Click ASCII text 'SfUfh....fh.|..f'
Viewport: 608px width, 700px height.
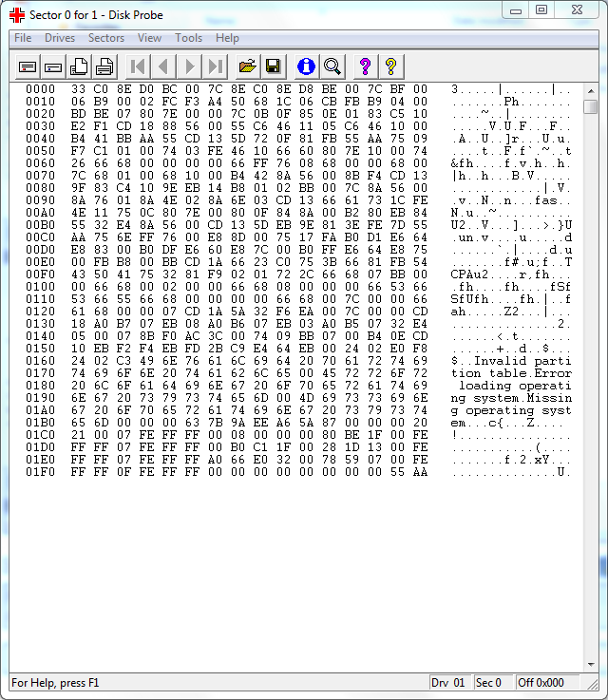pos(511,299)
